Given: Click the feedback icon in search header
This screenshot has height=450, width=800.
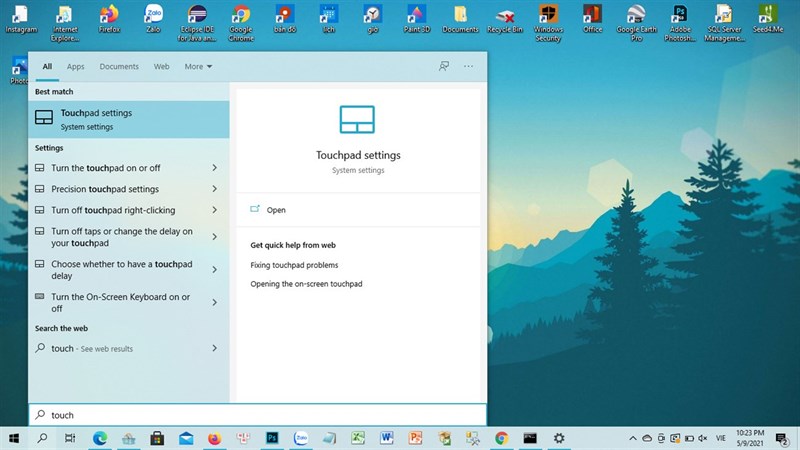Looking at the screenshot, I should (x=444, y=66).
